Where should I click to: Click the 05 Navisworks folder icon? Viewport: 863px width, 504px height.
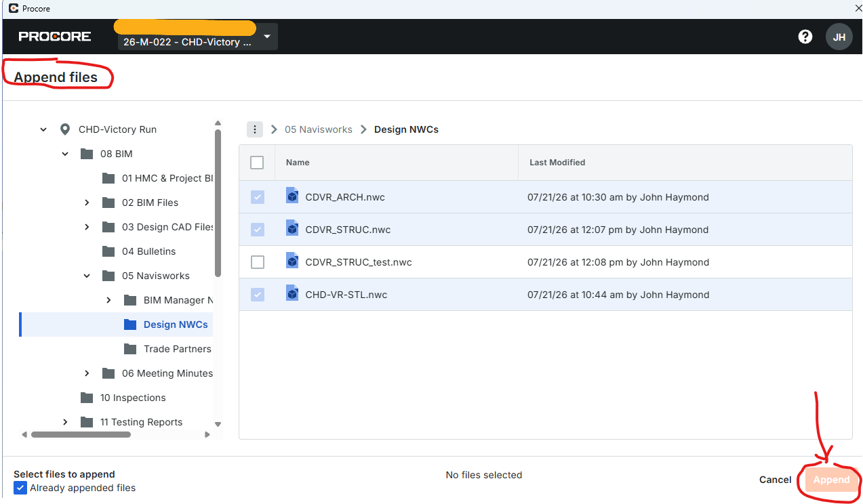click(108, 276)
